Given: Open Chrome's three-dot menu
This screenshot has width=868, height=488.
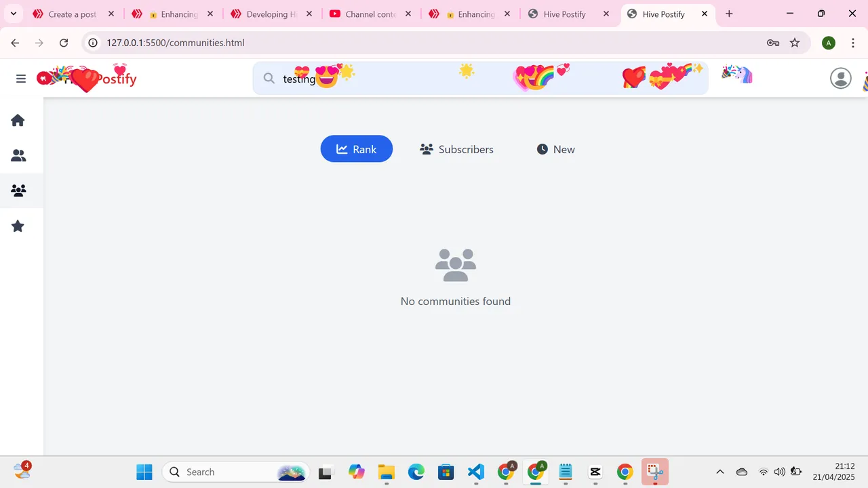Looking at the screenshot, I should tap(853, 43).
